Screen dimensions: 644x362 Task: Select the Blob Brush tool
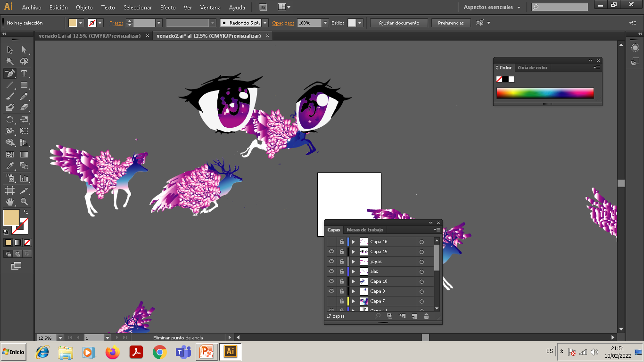(10, 108)
